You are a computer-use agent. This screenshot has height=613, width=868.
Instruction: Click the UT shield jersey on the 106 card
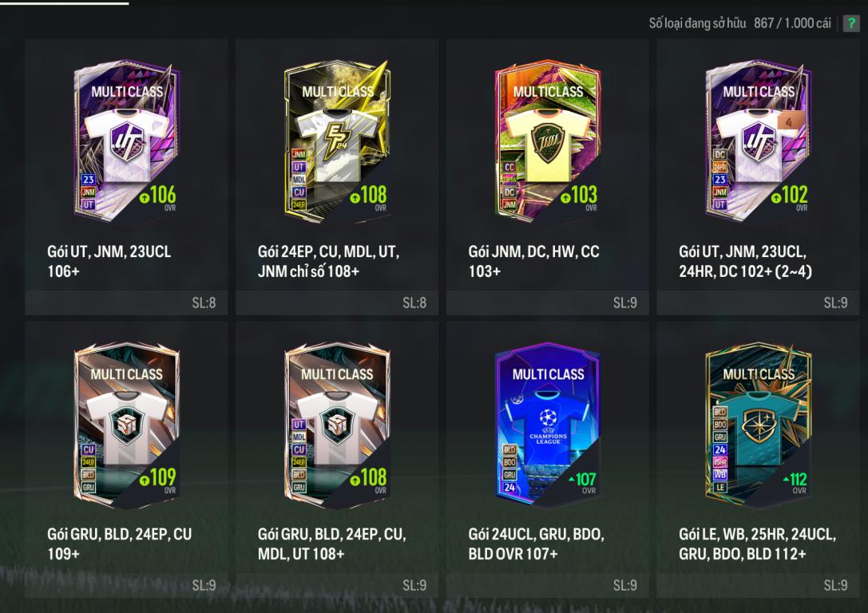pyautogui.click(x=127, y=143)
